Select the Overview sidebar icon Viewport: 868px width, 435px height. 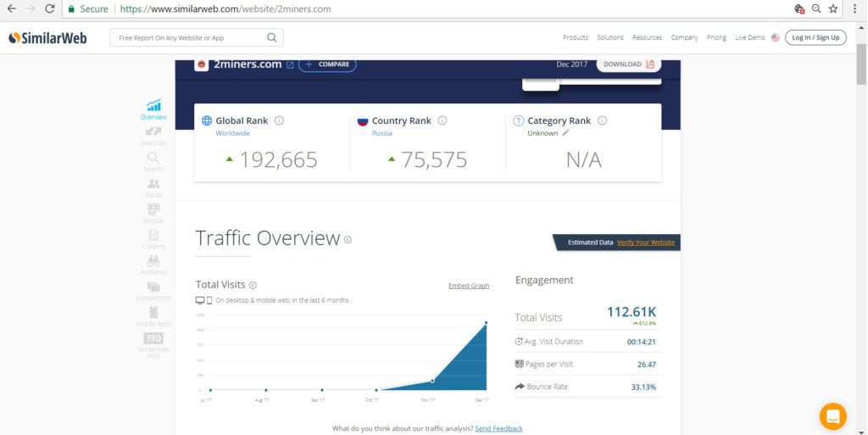click(x=153, y=109)
